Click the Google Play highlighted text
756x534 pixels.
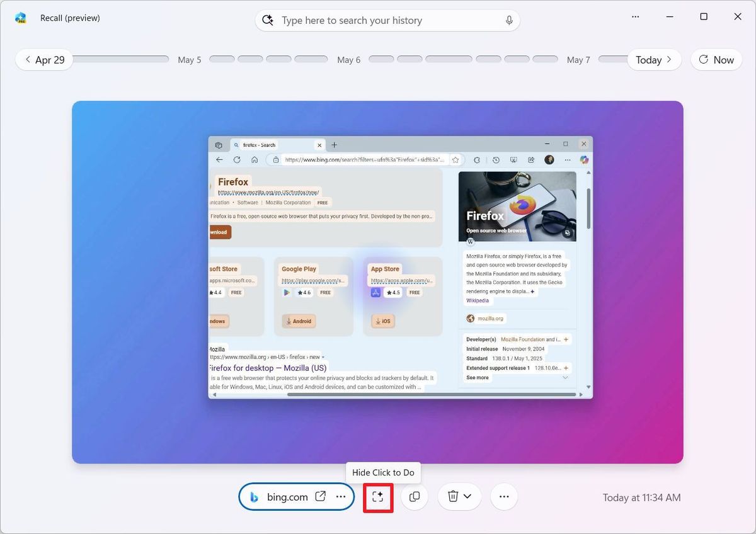[299, 269]
